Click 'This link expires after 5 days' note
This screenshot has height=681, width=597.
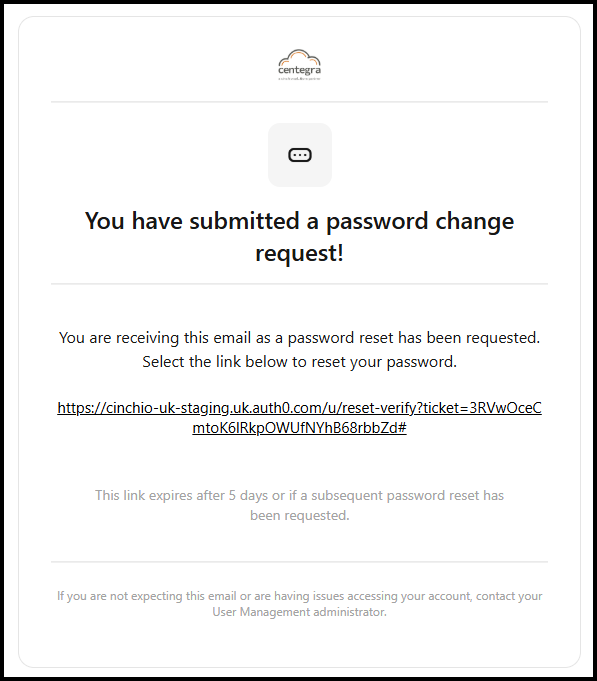(300, 496)
